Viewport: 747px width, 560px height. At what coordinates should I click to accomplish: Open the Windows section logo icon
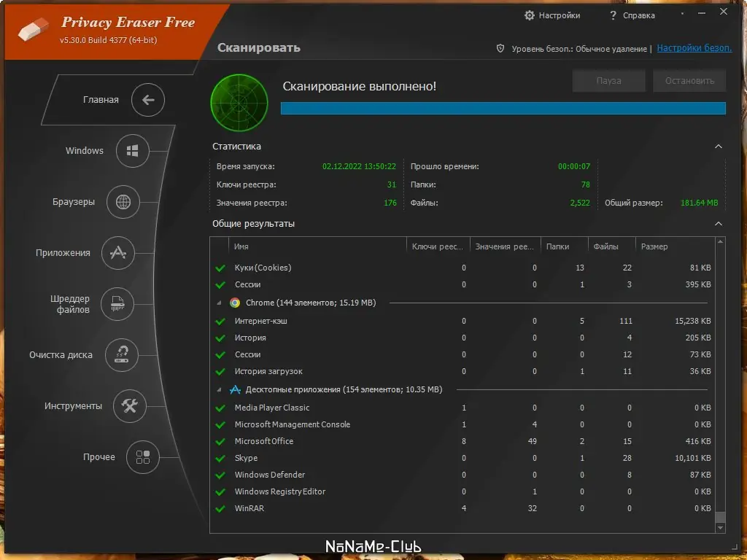(133, 151)
